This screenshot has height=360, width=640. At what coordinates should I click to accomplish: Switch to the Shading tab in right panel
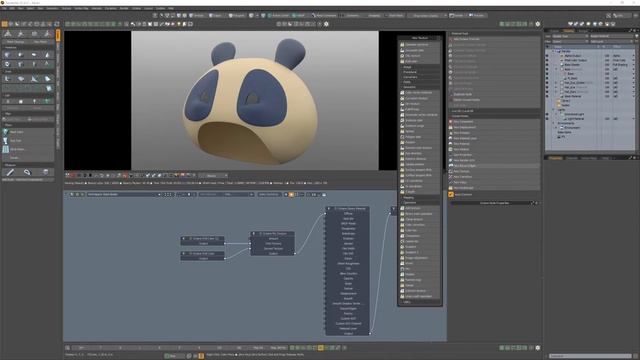click(x=568, y=31)
